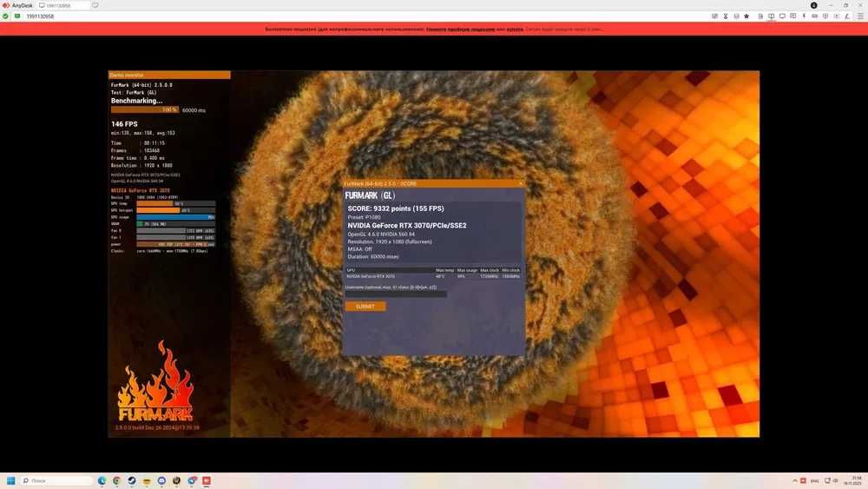Viewport: 868px width, 489px height.
Task: Click the SCORE: 9332 points text
Action: pyautogui.click(x=396, y=208)
